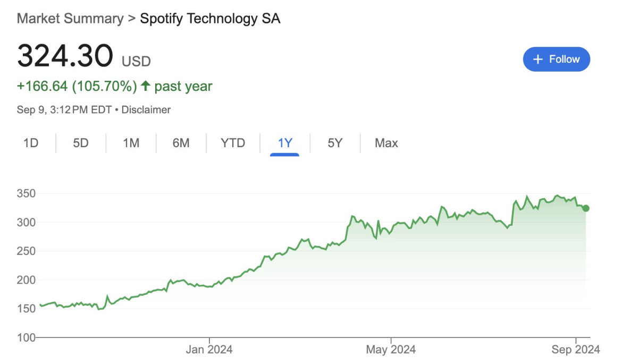Select the Max range tab
622x364 pixels.
coord(386,143)
